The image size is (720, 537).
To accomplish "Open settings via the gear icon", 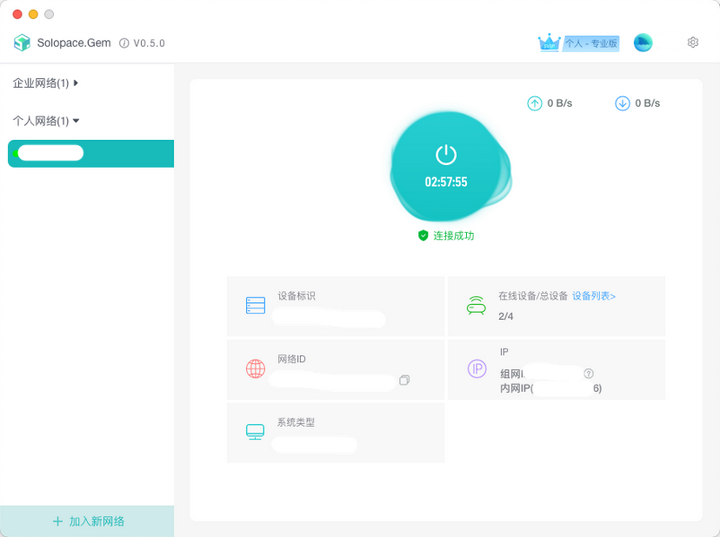I will click(692, 43).
